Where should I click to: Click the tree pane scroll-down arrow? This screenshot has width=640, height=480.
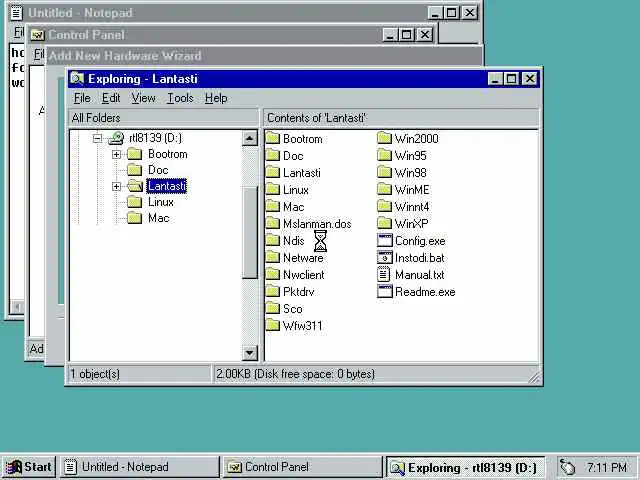pos(249,353)
